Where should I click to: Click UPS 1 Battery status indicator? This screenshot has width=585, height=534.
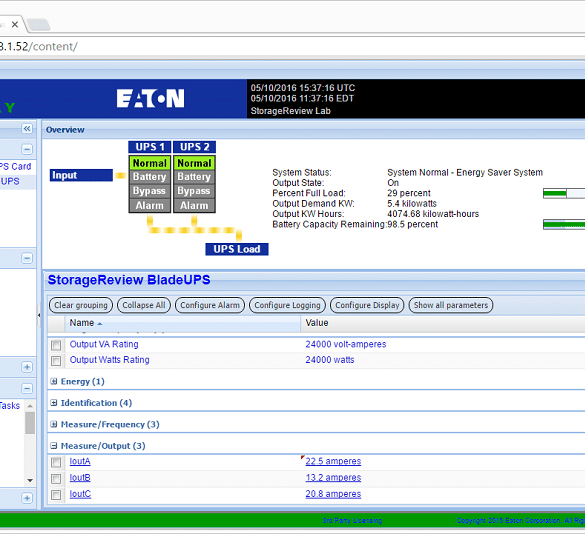(150, 177)
